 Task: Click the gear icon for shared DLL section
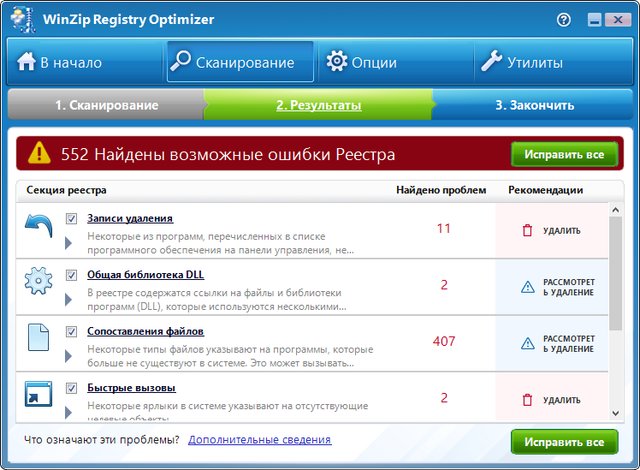[38, 283]
